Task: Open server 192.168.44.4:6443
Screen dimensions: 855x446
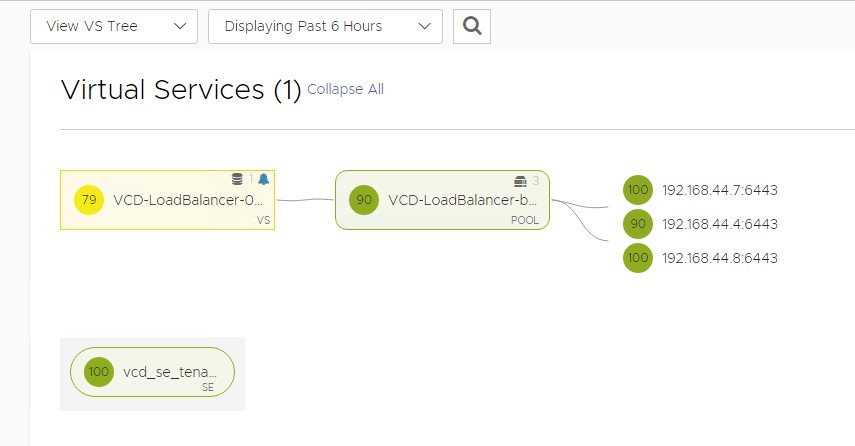Action: click(720, 224)
